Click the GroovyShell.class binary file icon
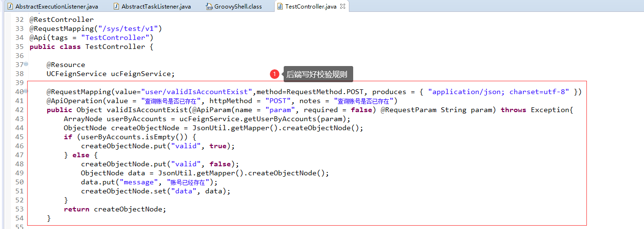This screenshot has width=644, height=229. pos(209,7)
